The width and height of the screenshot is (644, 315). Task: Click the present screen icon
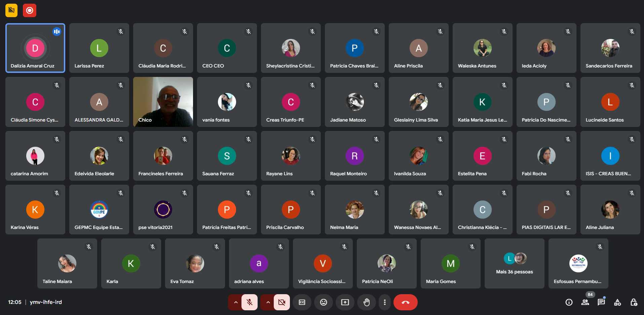coord(345,302)
